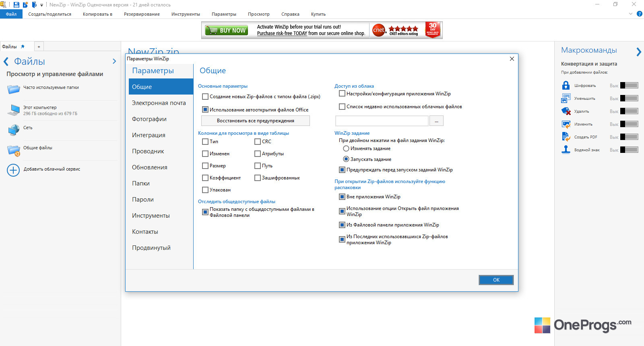Switch on the Создать PDF toggle
This screenshot has width=644, height=346.
click(x=629, y=137)
